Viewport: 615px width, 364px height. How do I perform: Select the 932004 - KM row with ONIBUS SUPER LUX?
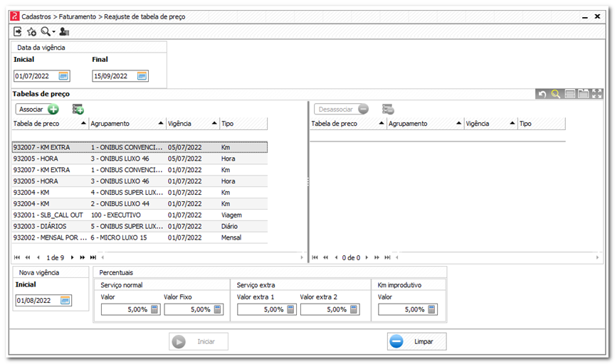pos(140,193)
